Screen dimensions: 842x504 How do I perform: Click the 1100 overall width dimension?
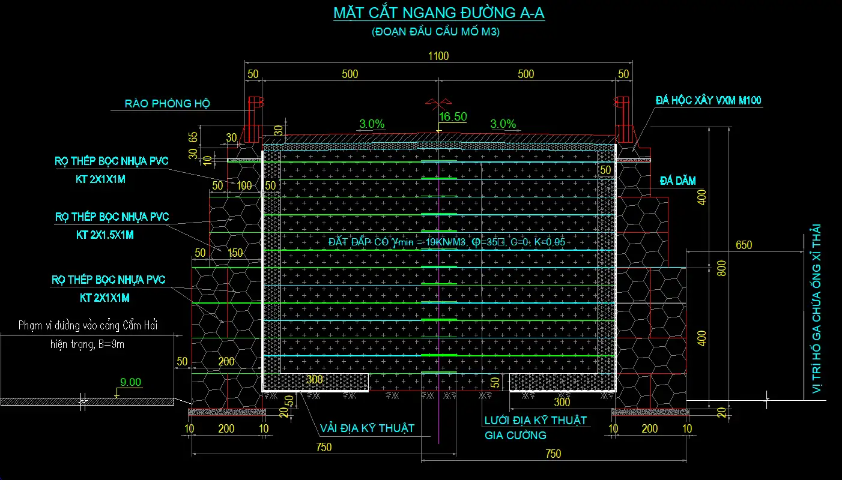438,56
